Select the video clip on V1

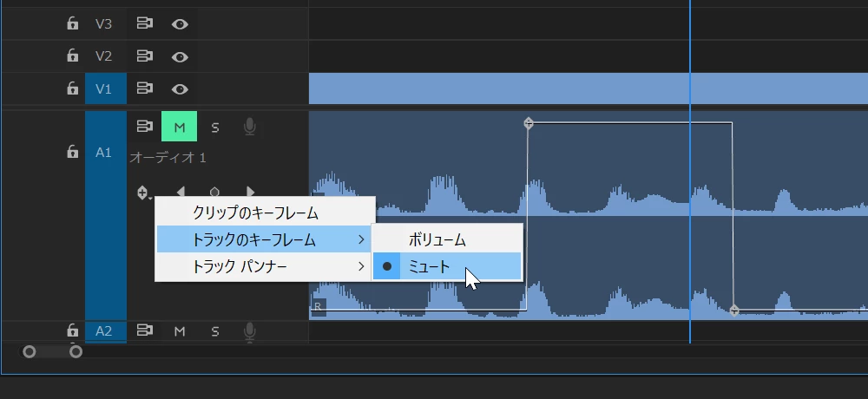click(588, 88)
